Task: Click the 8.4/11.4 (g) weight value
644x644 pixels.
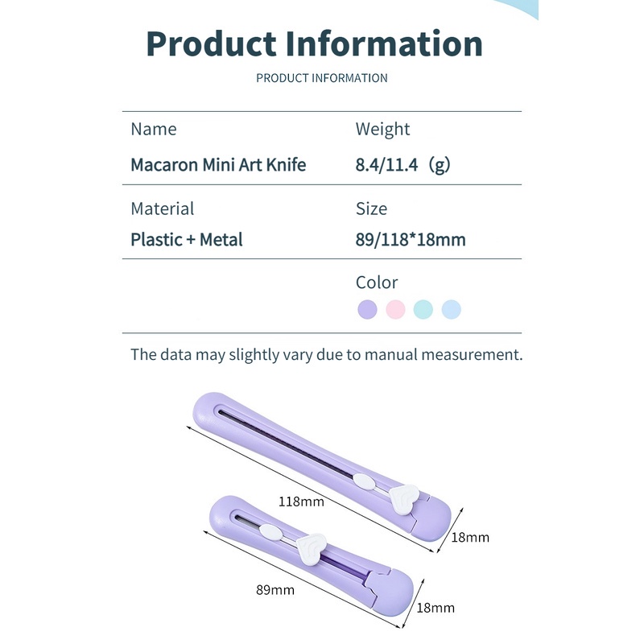Action: tap(402, 165)
